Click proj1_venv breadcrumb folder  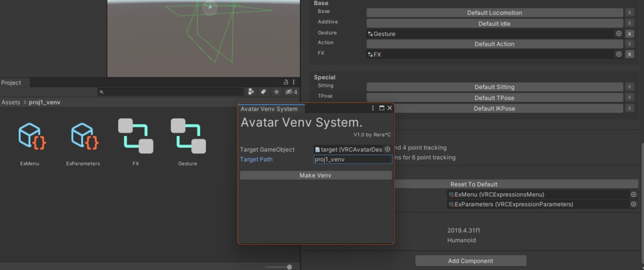point(45,103)
